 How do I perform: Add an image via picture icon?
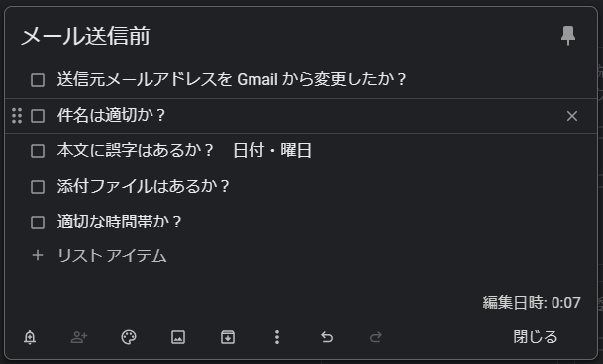[178, 337]
